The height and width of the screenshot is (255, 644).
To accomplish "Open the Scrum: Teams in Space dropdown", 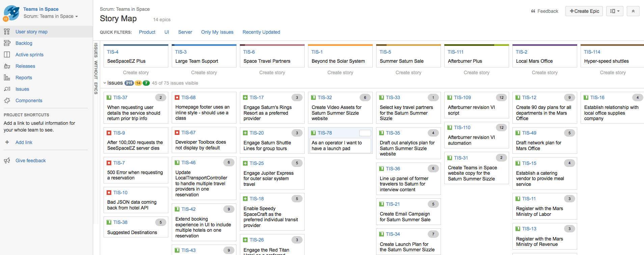I will pyautogui.click(x=51, y=16).
